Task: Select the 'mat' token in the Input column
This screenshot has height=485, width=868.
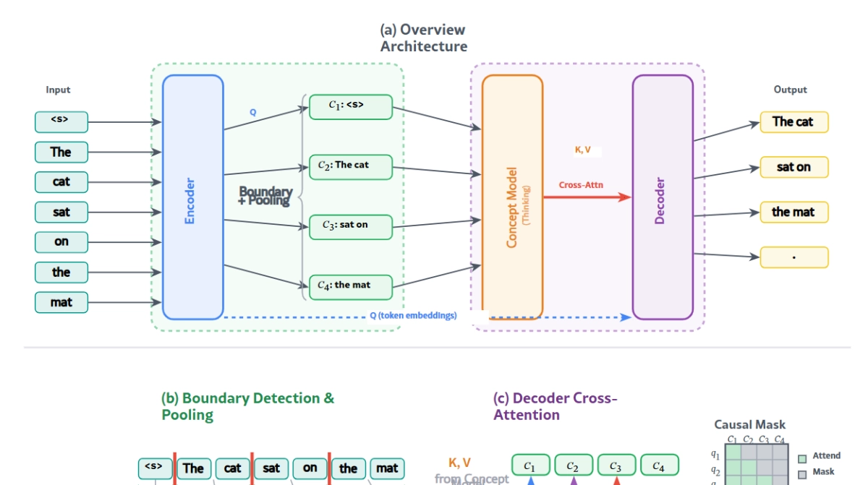Action: click(61, 302)
